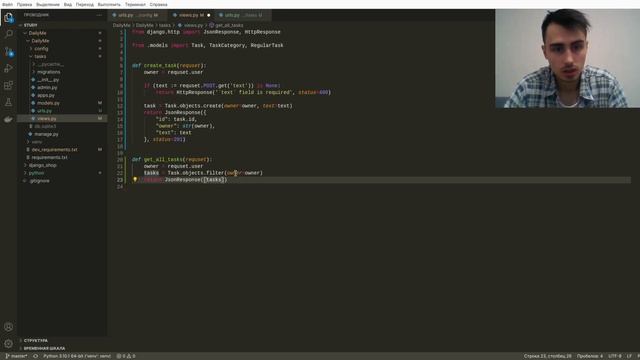Viewport: 640px width, 360px height.
Task: Expand the СТРУКТУРА outline section
Action: (x=36, y=340)
